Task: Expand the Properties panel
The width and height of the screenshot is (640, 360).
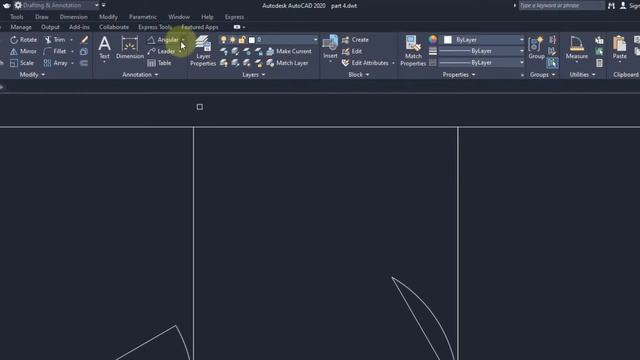Action: point(459,75)
